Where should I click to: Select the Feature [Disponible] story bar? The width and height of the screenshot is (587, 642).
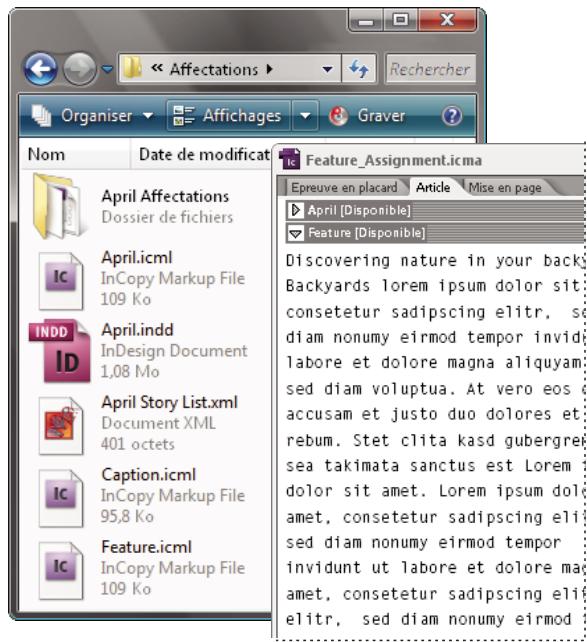(x=435, y=233)
